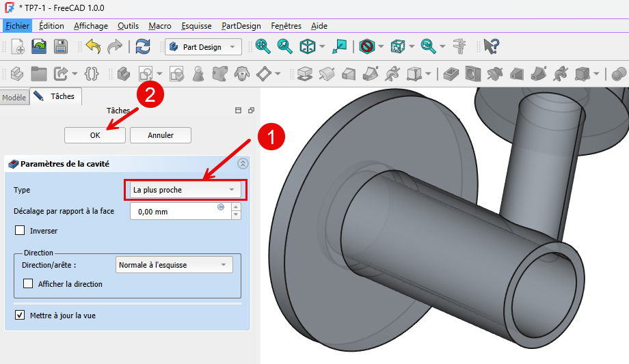Collapse the Paramètres de la cavité panel
This screenshot has height=364, width=629.
tap(243, 164)
